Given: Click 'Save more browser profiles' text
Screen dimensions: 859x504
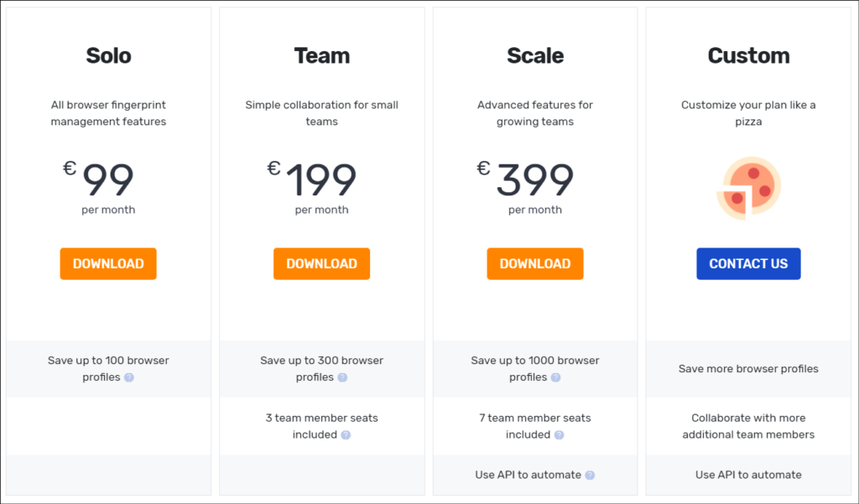Looking at the screenshot, I should (x=748, y=369).
